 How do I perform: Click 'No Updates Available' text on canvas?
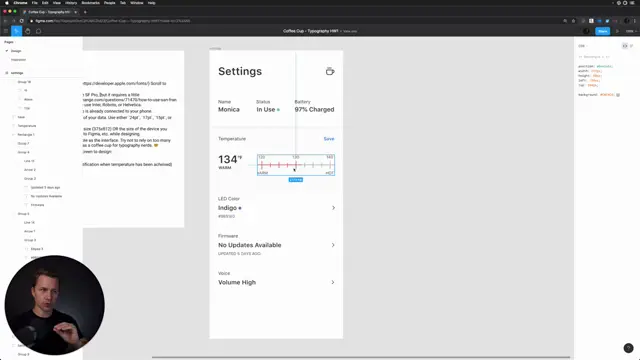click(250, 245)
